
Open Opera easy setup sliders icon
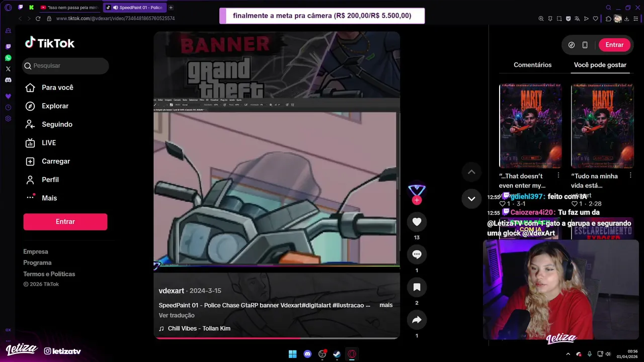pos(636,19)
